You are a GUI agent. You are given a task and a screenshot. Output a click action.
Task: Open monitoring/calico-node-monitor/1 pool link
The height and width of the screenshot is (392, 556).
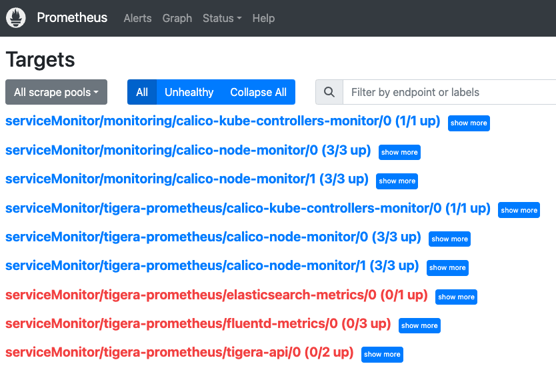pyautogui.click(x=187, y=179)
